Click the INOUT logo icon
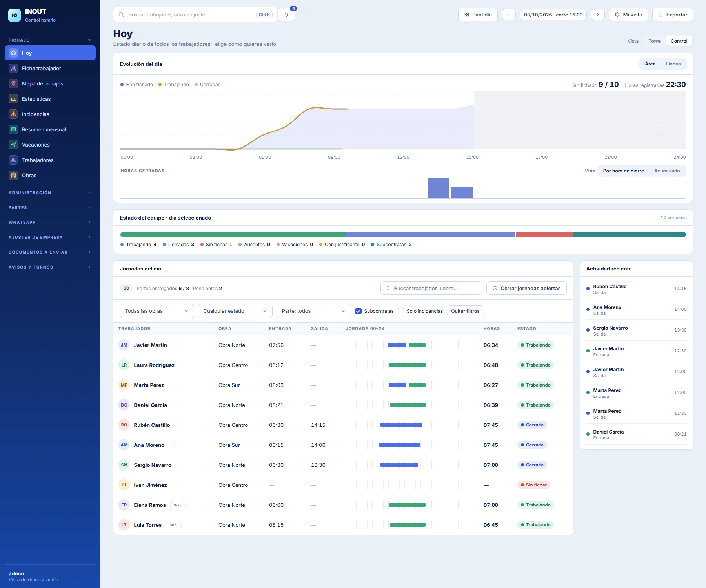This screenshot has width=706, height=588. (x=15, y=15)
